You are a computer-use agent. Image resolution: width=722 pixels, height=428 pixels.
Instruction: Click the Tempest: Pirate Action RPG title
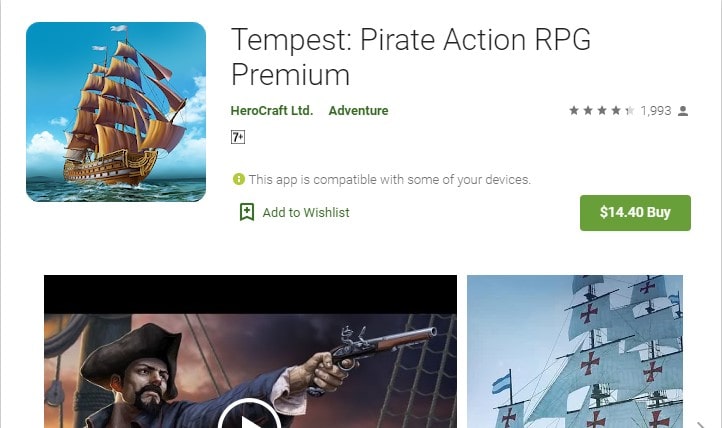click(x=411, y=40)
